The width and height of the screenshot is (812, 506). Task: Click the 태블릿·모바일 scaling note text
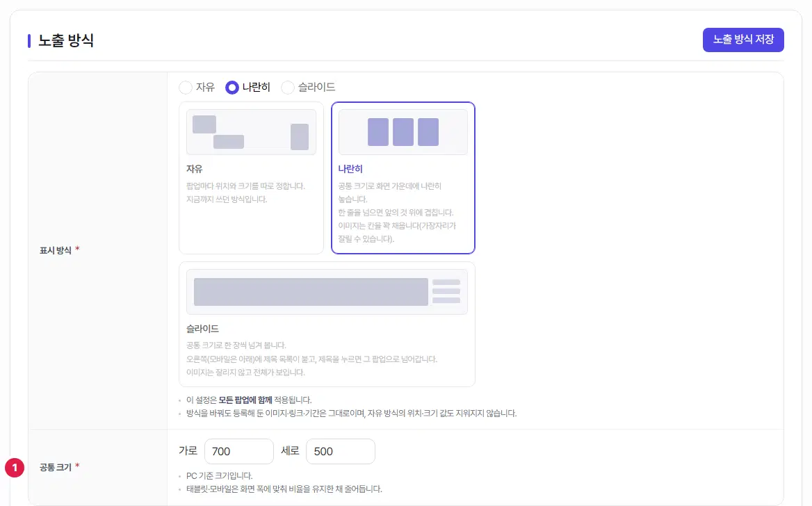(284, 489)
